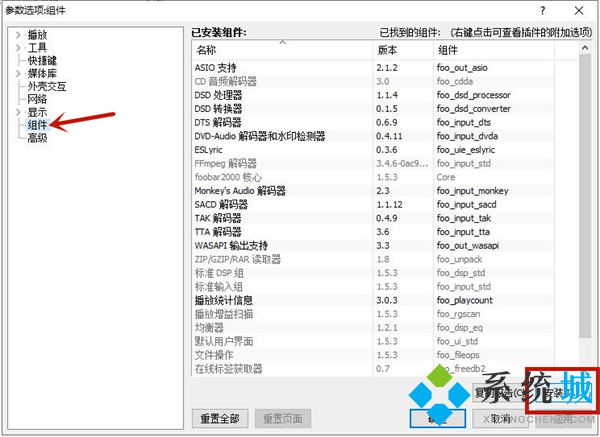This screenshot has height=437, width=600.
Task: Click version 0.4.11 cell
Action: pyautogui.click(x=389, y=136)
